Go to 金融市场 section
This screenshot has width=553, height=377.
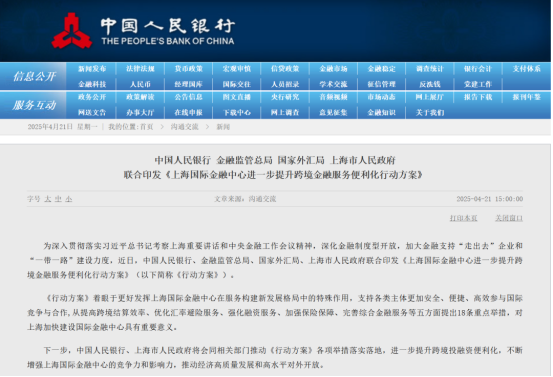pyautogui.click(x=333, y=69)
